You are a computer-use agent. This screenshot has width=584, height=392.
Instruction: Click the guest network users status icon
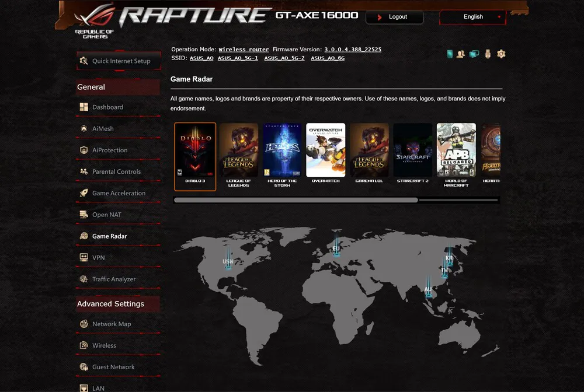[x=461, y=54]
